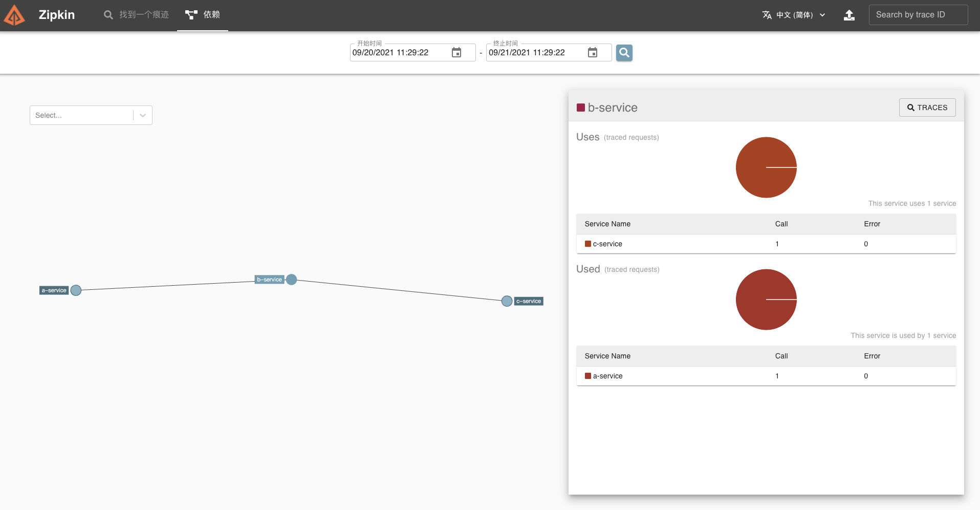Click the Call column header in Uses table
The image size is (980, 510).
coord(781,224)
